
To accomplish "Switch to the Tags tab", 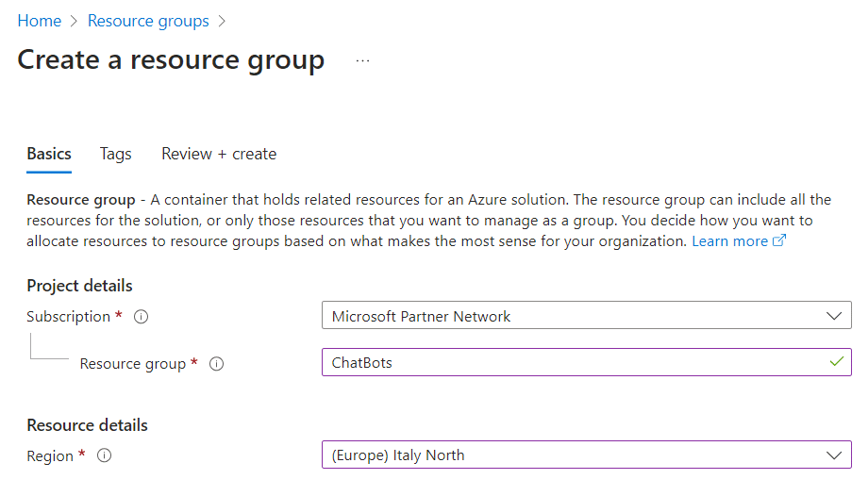I will pyautogui.click(x=116, y=154).
